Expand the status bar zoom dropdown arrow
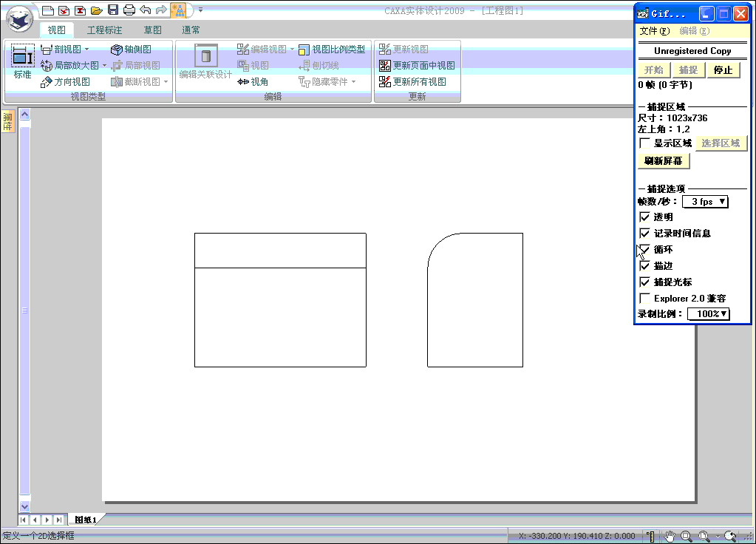Viewport: 756px width, 544px height. pos(718,537)
